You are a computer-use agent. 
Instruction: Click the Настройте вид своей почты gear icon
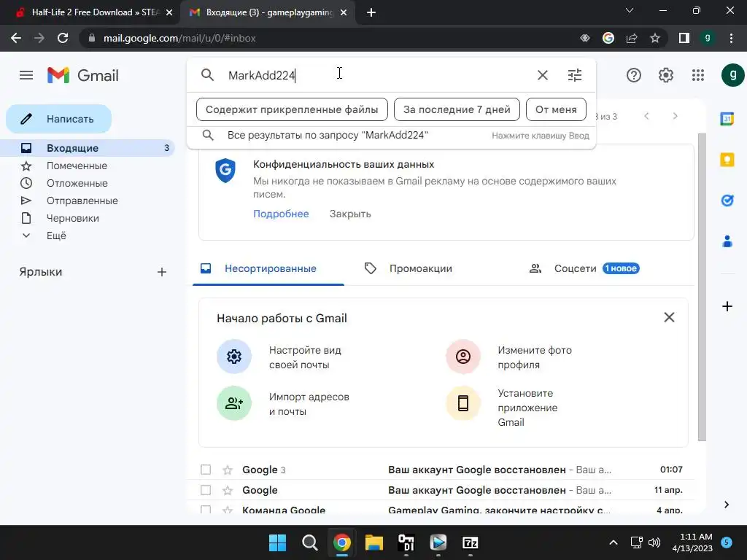234,356
